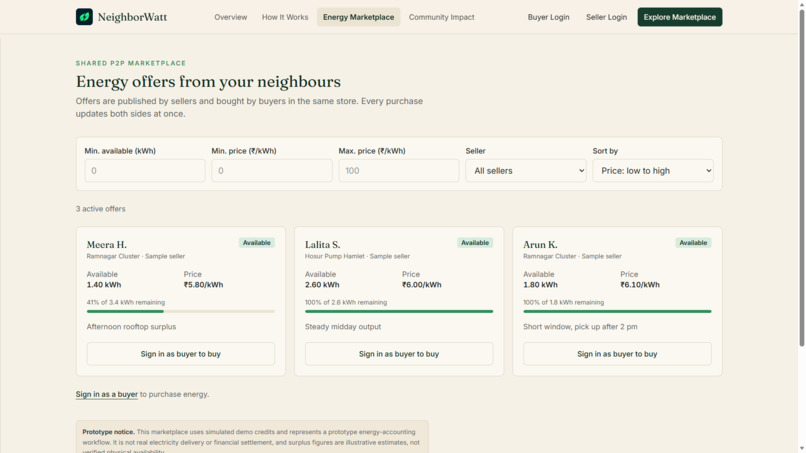Click the 'Prototype notice.' bold text
This screenshot has width=806, height=453.
(x=108, y=432)
